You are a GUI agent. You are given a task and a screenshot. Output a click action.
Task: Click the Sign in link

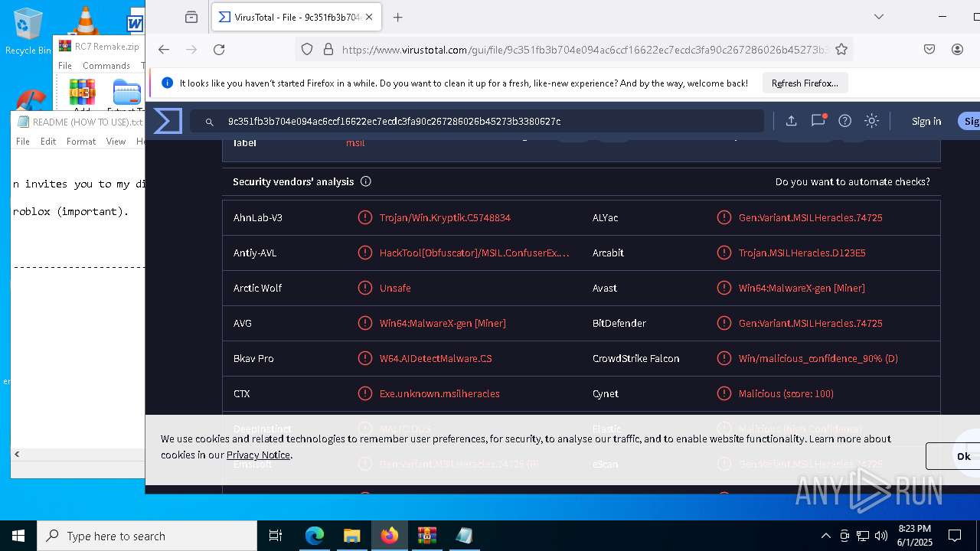point(926,121)
